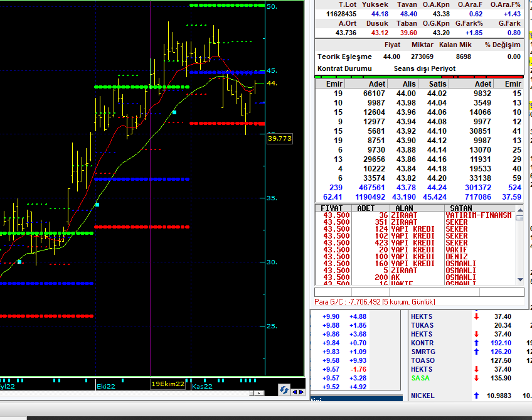Click the A.Ort value 43.736
The height and width of the screenshot is (420, 532).
tap(346, 33)
